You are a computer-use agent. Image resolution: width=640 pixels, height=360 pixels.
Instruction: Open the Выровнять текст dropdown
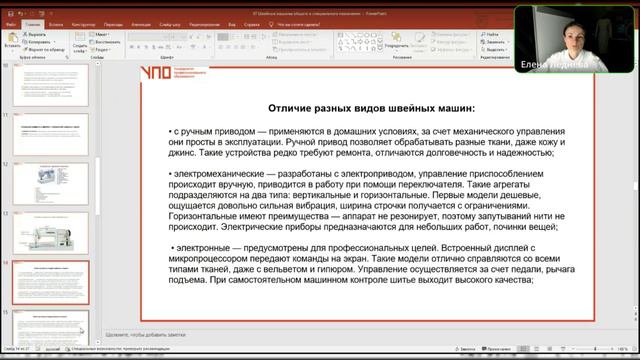[292, 42]
